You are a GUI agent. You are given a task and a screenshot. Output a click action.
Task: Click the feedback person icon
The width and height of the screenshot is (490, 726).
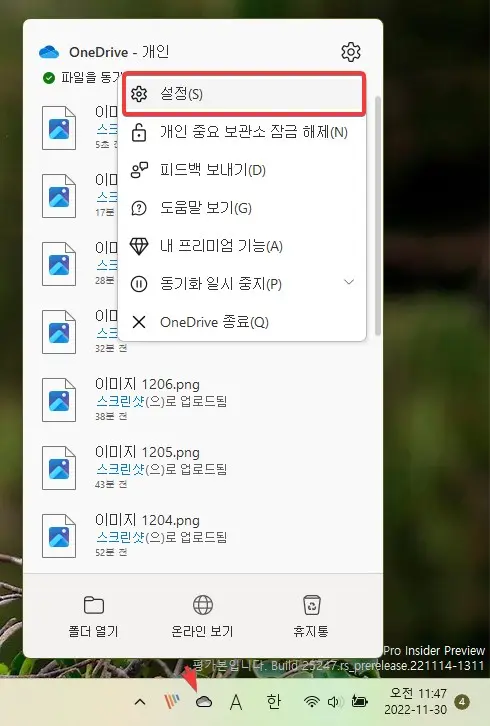click(139, 170)
